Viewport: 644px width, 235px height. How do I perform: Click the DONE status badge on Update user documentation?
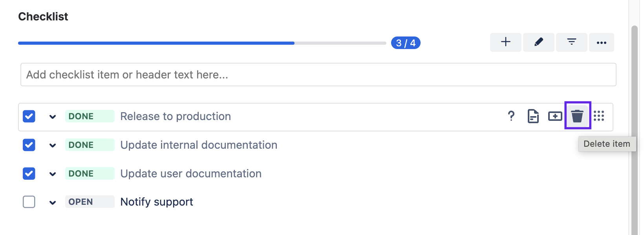pyautogui.click(x=90, y=173)
